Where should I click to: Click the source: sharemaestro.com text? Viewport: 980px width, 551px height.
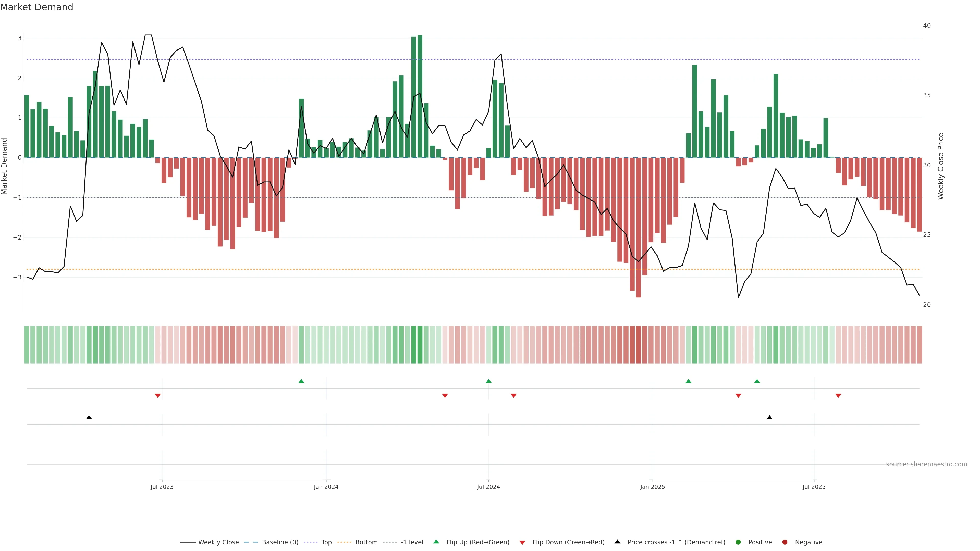926,464
